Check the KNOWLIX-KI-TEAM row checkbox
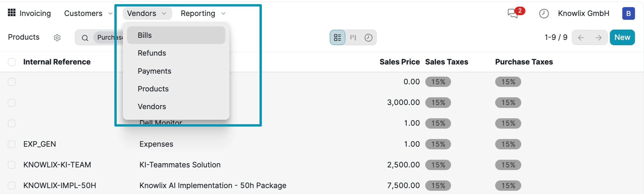 click(x=12, y=165)
